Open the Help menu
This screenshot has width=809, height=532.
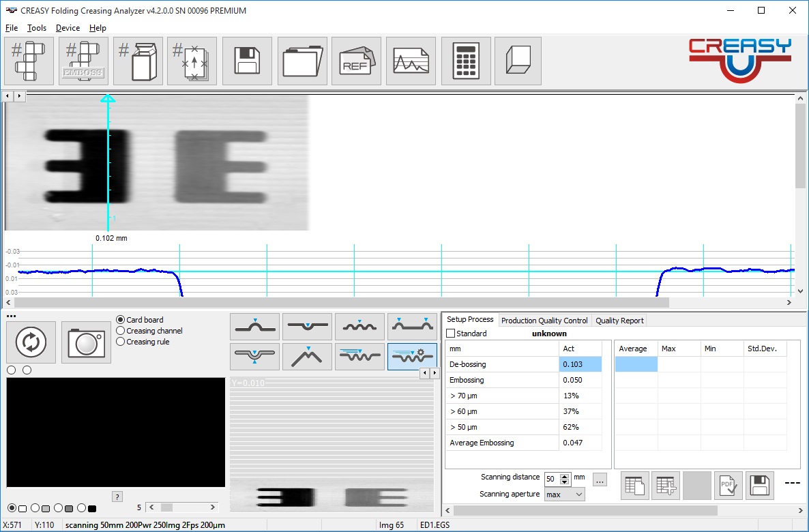(98, 28)
